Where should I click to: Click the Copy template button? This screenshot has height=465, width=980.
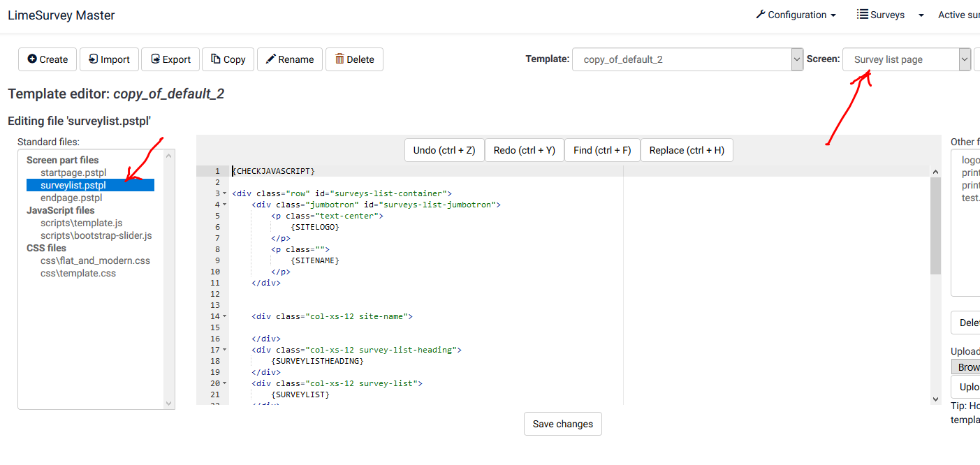click(228, 59)
